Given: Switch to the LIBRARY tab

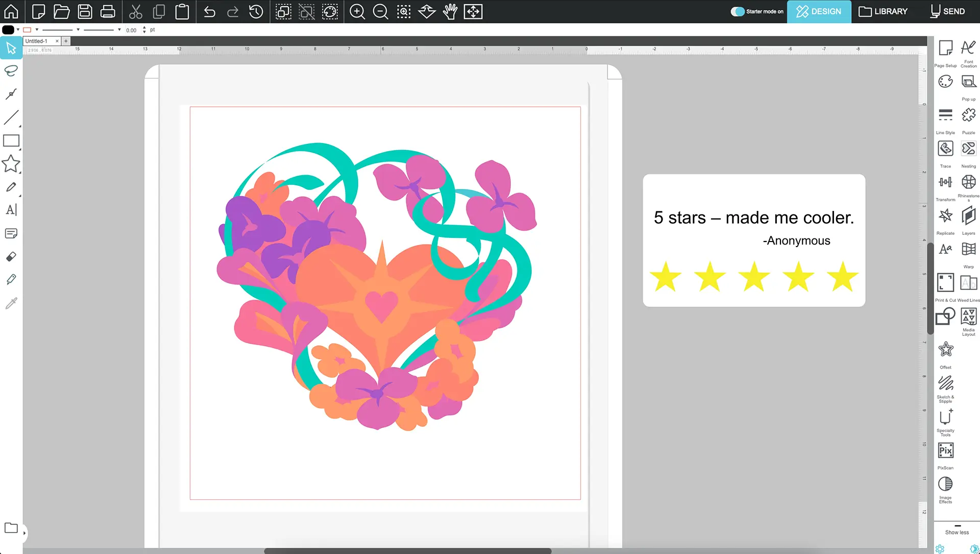Looking at the screenshot, I should 883,11.
